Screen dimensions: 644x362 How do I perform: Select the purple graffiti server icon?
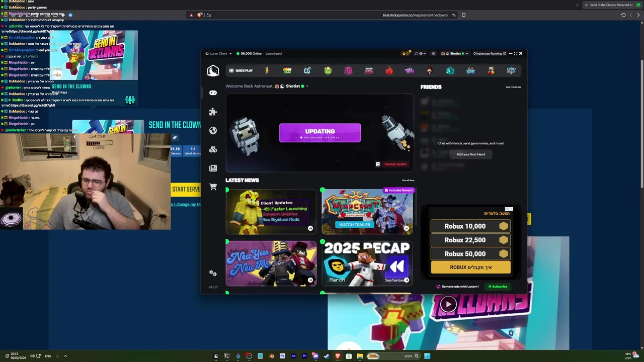[410, 71]
